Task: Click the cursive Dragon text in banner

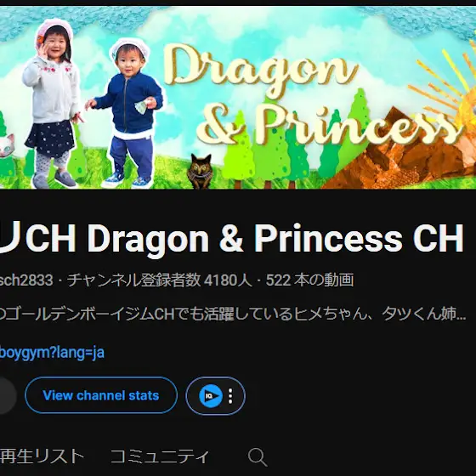Action: click(x=261, y=68)
